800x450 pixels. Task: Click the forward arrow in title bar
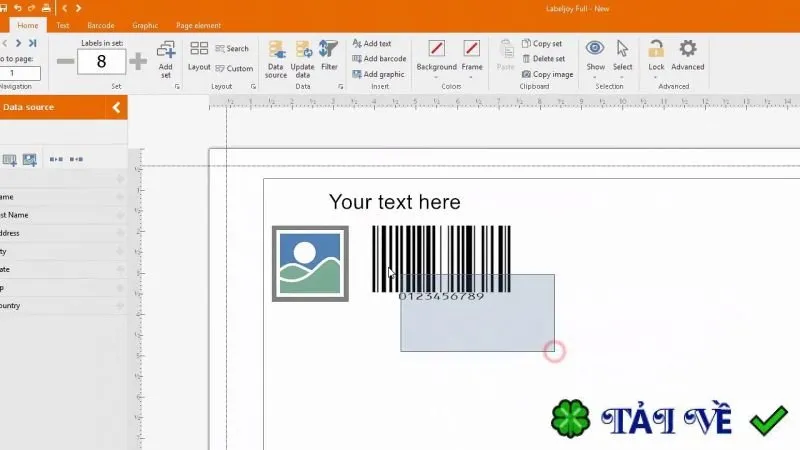(x=78, y=8)
